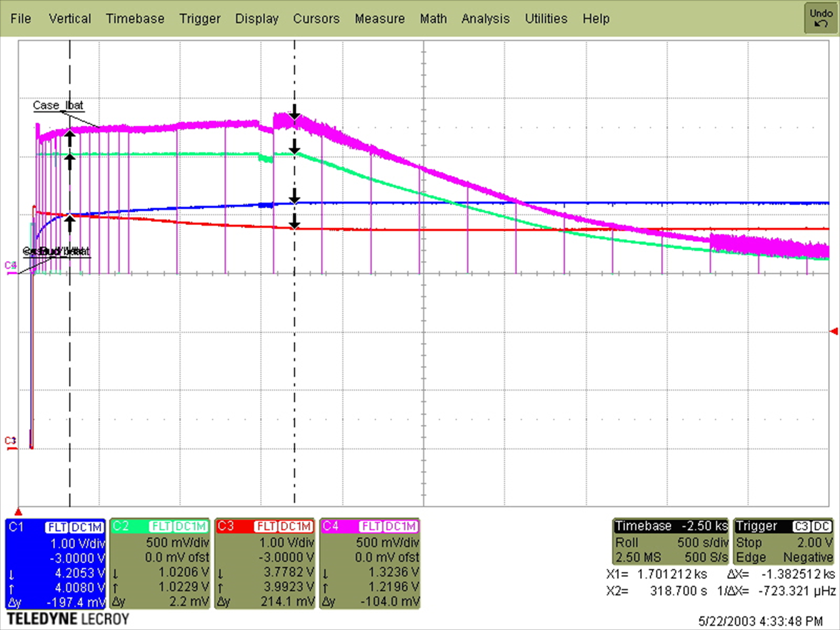Open the Analysis menu

pos(486,19)
